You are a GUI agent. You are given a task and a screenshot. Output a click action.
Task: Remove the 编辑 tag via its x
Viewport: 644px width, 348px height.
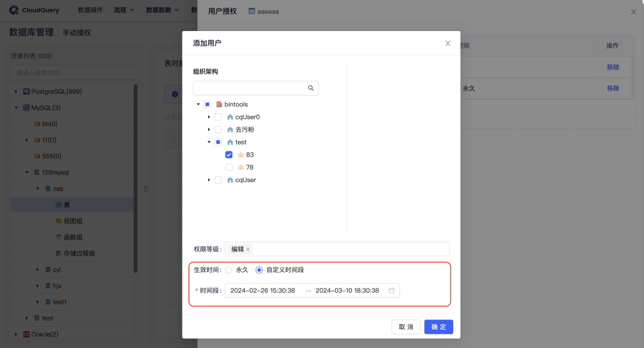(247, 250)
